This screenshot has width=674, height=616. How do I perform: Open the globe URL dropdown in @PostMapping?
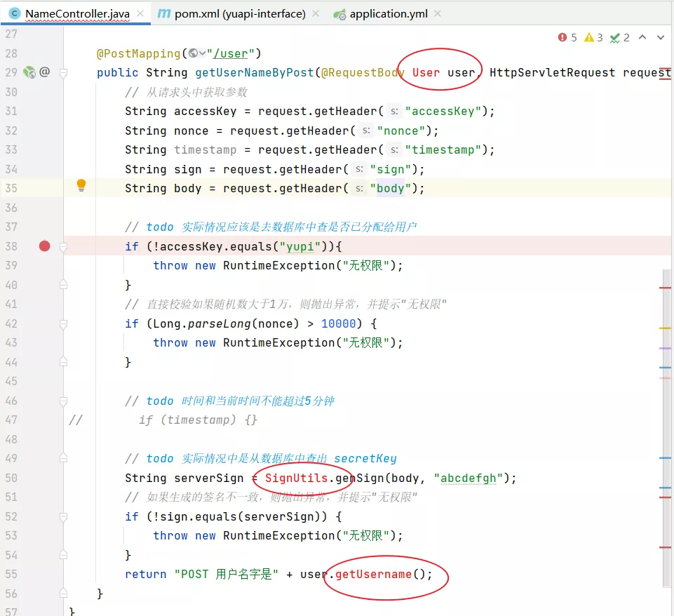point(197,53)
